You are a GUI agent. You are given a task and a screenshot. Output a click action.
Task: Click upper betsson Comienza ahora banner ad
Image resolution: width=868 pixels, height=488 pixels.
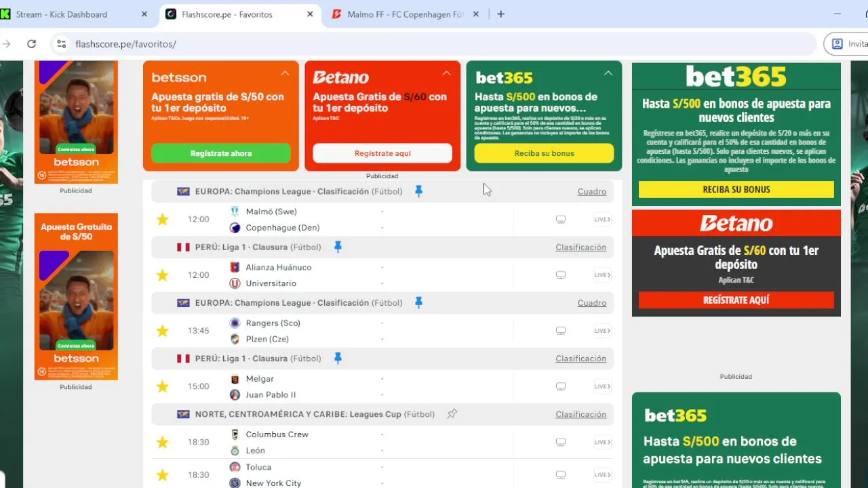[x=76, y=122]
